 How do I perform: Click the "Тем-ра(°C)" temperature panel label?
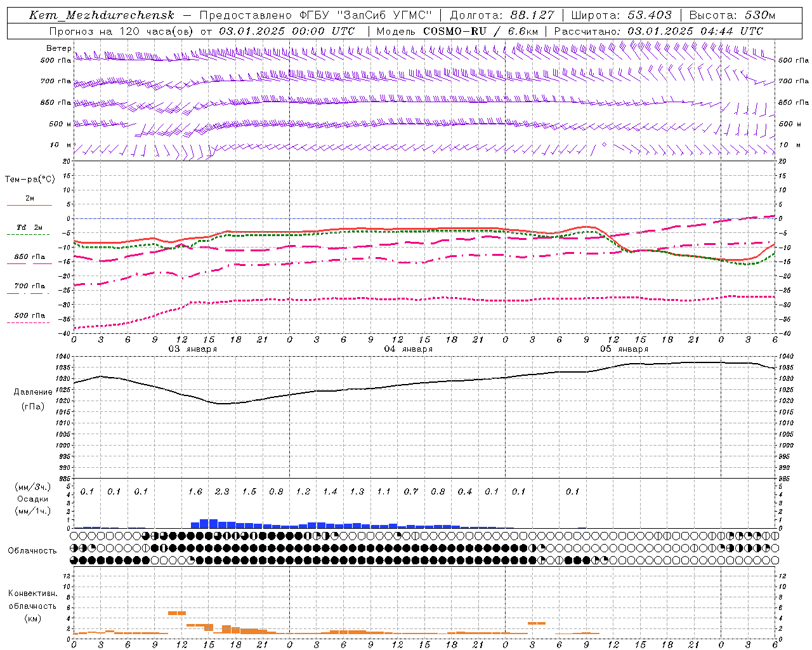30,179
